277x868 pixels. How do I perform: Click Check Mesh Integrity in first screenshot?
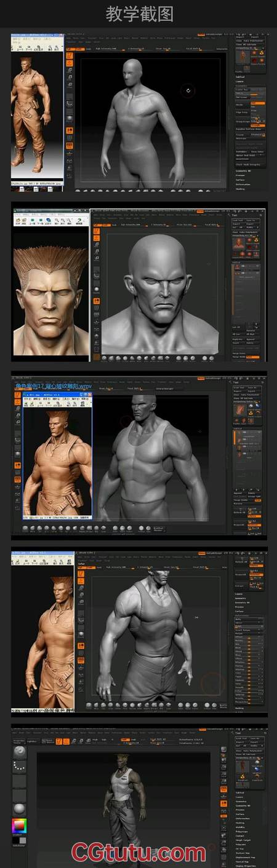pos(251,164)
